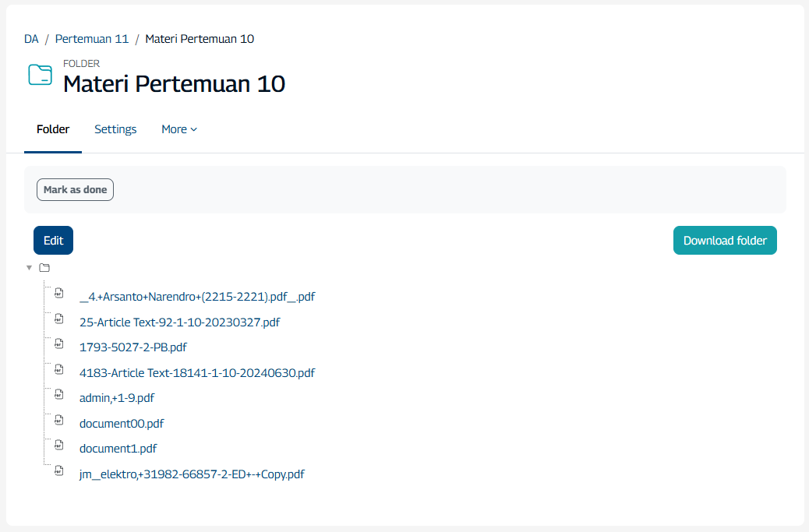809x532 pixels.
Task: Click the PDF icon beside document00.pdf
Action: click(58, 420)
